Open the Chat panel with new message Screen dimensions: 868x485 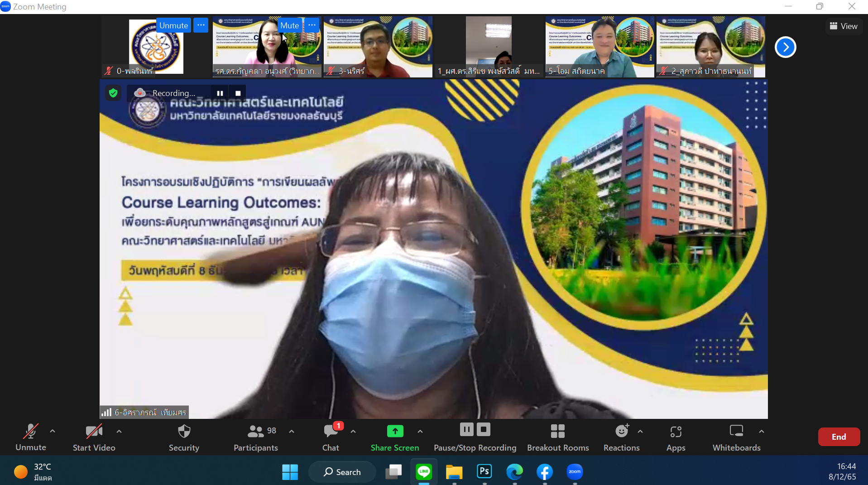tap(331, 437)
